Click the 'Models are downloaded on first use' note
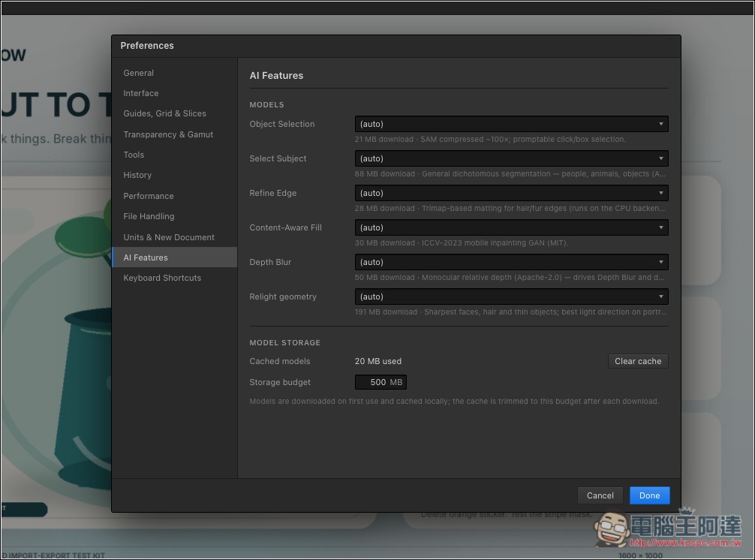This screenshot has height=560, width=755. click(x=454, y=401)
